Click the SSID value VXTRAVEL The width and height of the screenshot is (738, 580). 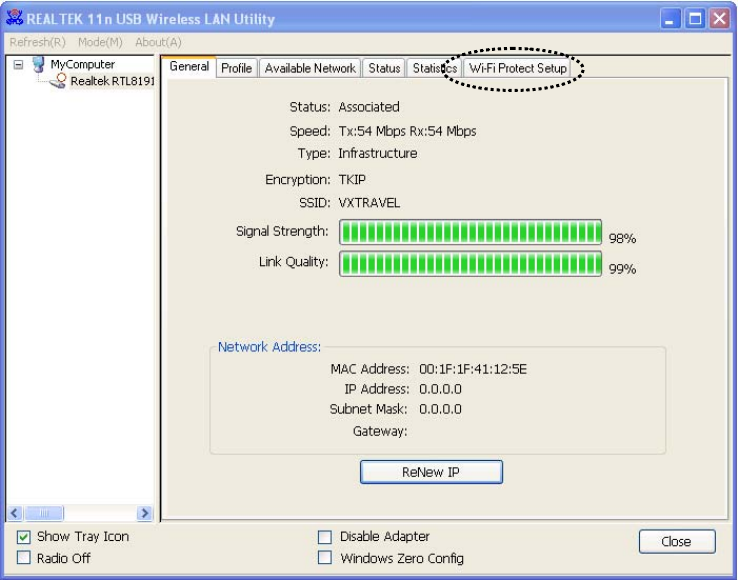[369, 203]
